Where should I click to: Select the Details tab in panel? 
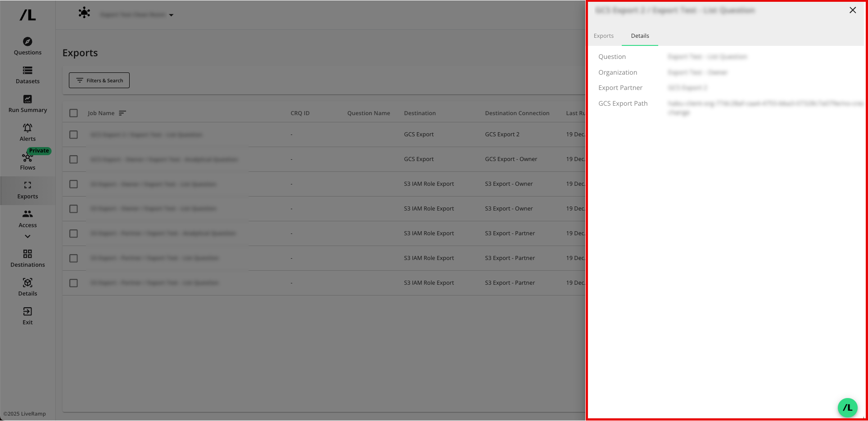(x=640, y=36)
